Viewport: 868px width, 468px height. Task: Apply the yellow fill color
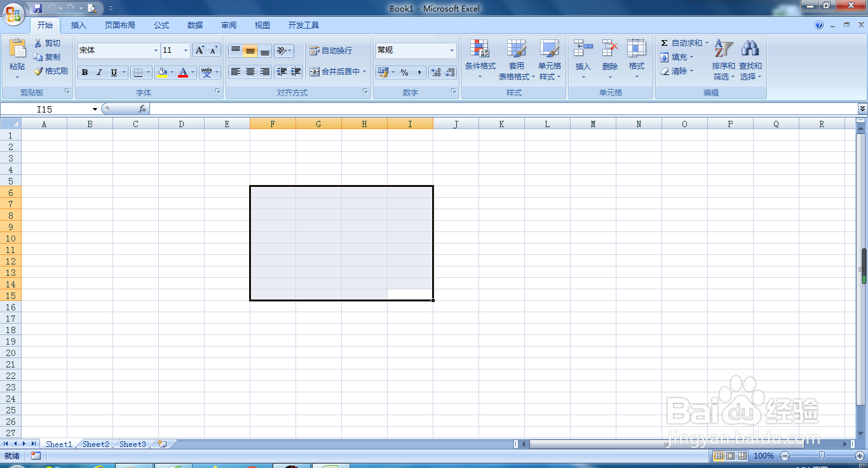click(x=163, y=72)
